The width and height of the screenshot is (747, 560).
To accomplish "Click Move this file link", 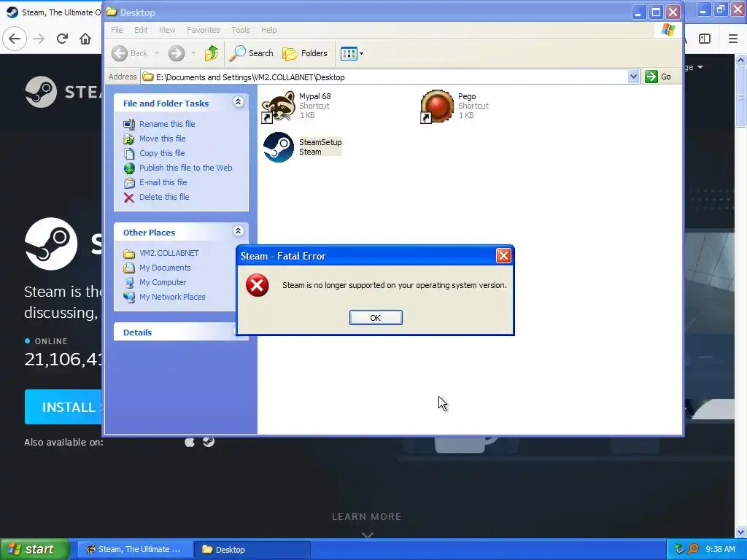I will [163, 139].
